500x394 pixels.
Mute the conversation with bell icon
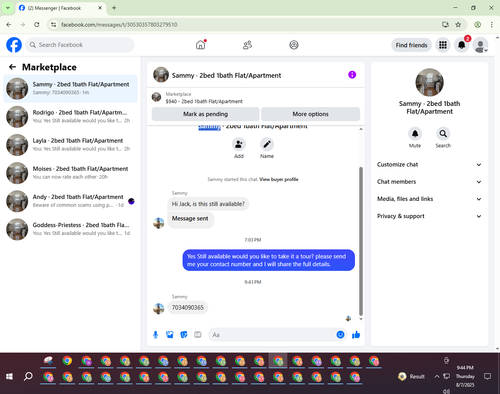point(415,134)
